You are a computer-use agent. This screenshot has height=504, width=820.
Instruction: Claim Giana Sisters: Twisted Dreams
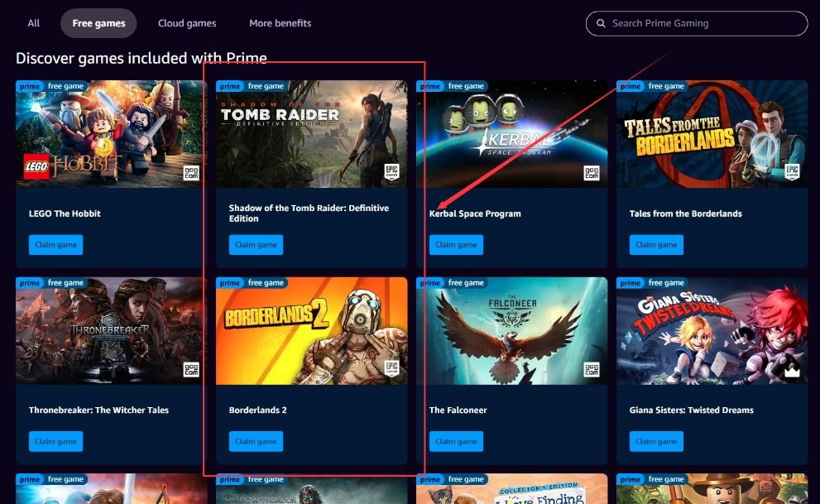(656, 441)
